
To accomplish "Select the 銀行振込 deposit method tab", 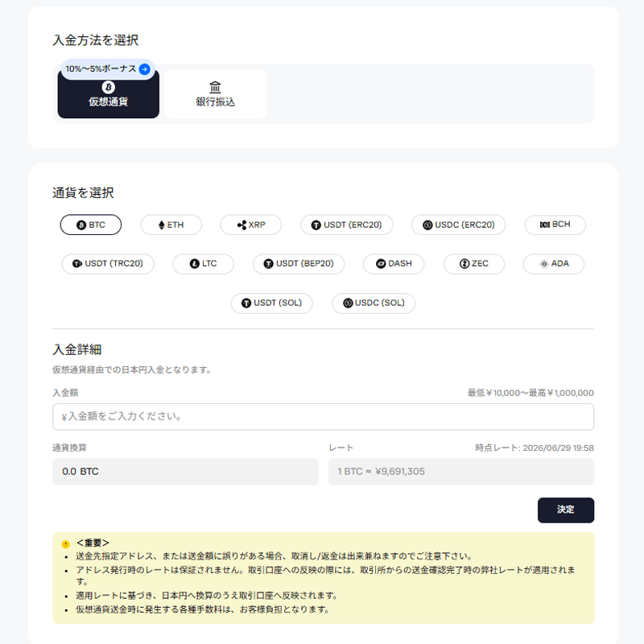I will pos(215,94).
